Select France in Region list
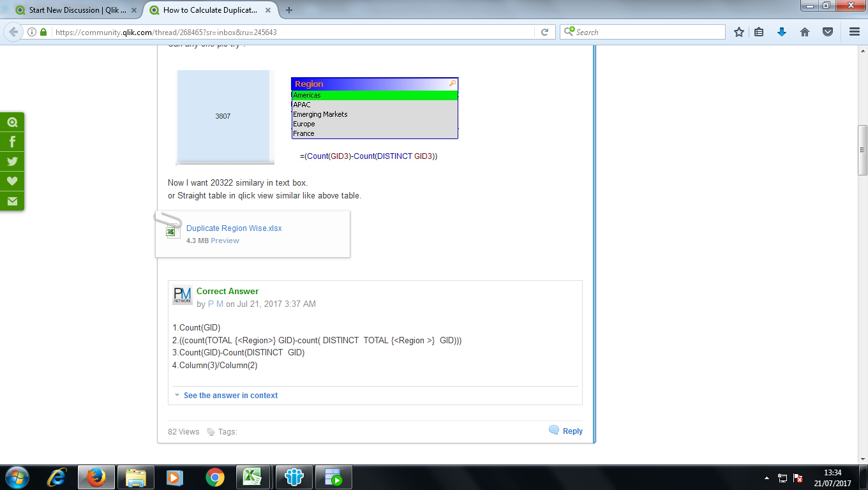868x490 pixels. tap(375, 133)
